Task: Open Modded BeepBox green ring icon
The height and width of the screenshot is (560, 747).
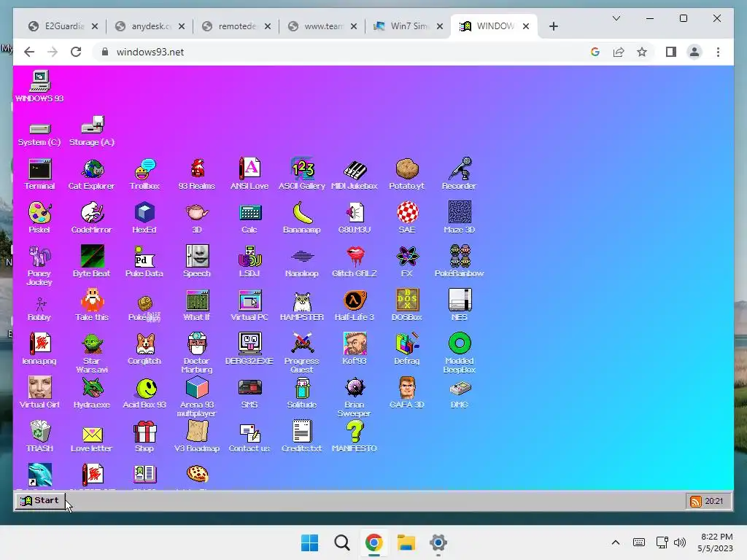Action: point(460,354)
